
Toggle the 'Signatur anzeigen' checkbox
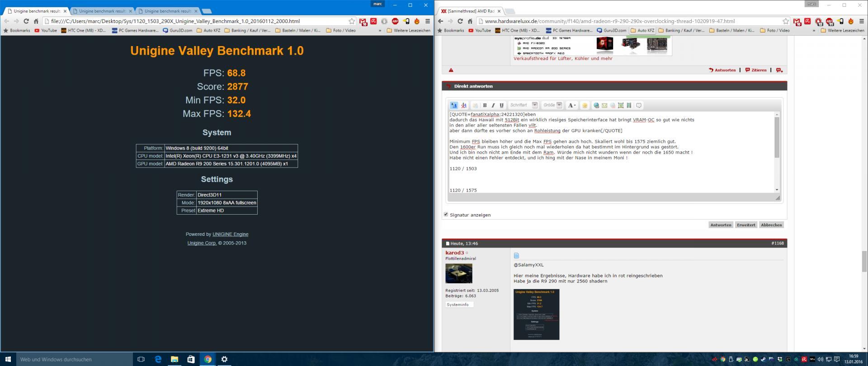click(446, 215)
